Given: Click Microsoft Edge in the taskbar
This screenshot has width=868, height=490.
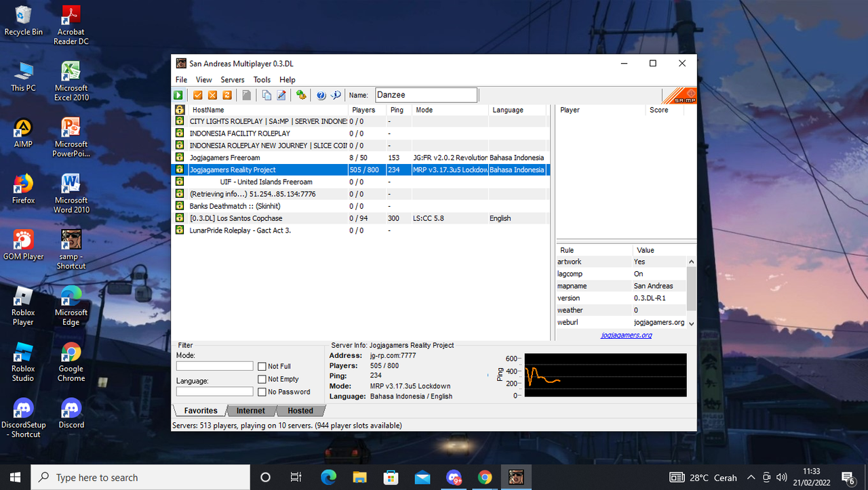Looking at the screenshot, I should click(x=329, y=477).
